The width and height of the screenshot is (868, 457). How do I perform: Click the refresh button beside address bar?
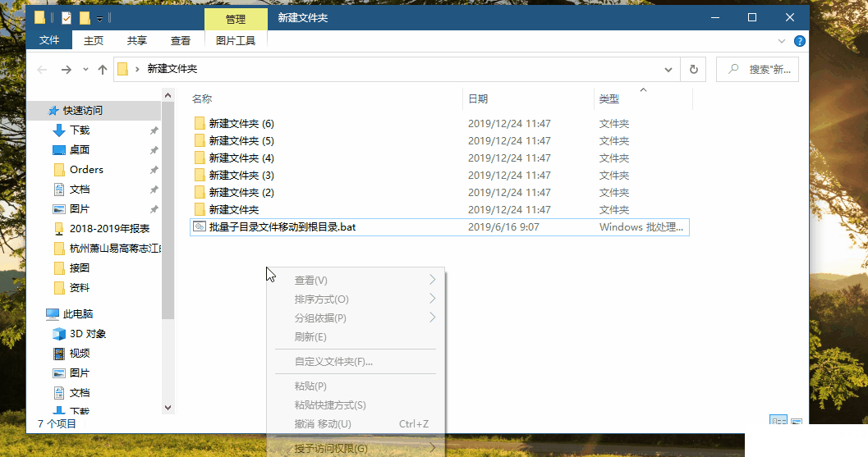click(694, 69)
